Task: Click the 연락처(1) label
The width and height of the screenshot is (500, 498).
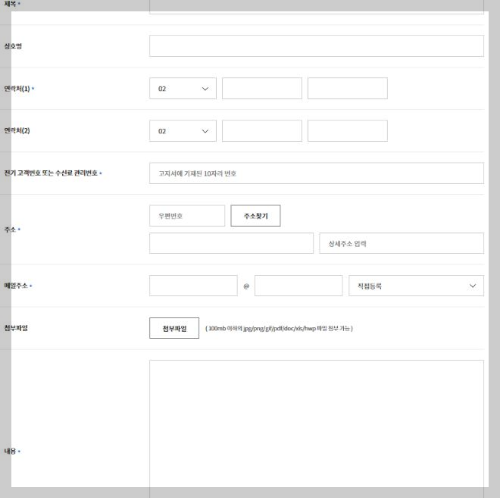Action: point(17,89)
